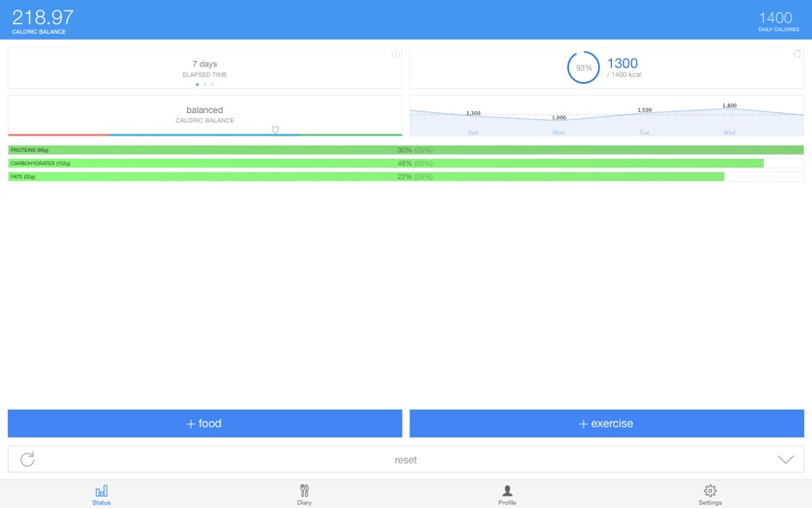Open the Status tab
Screen dimensions: 812x508
102,494
